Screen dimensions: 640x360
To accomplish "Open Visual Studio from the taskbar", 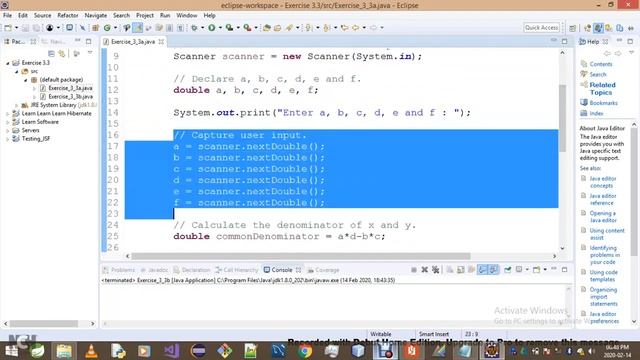I will [x=171, y=351].
